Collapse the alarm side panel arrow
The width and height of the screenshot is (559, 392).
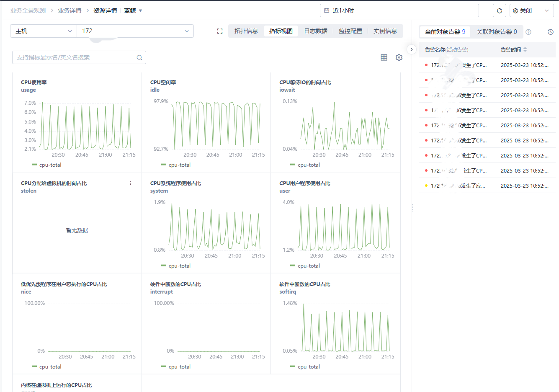412,49
